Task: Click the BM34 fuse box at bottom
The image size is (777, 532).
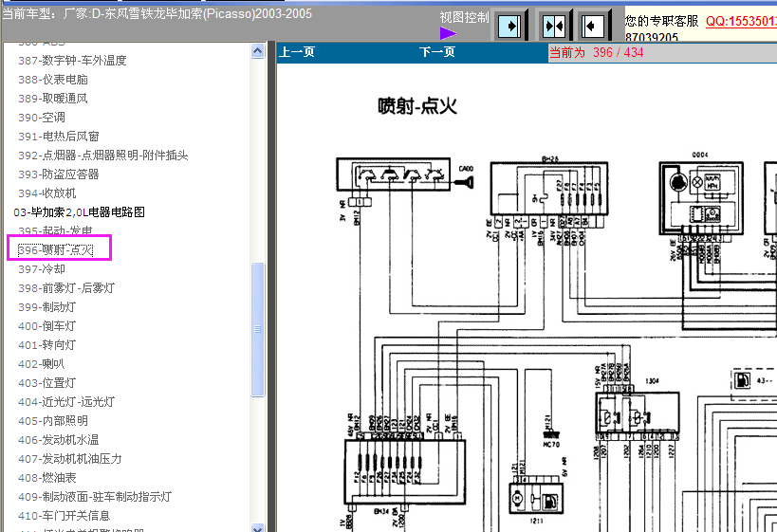Action: pos(405,471)
